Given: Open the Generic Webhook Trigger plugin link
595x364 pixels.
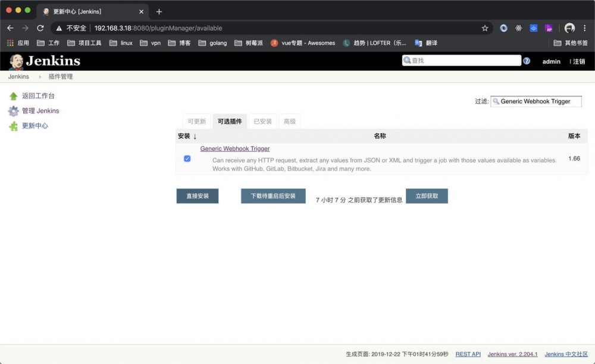Looking at the screenshot, I should (x=234, y=148).
